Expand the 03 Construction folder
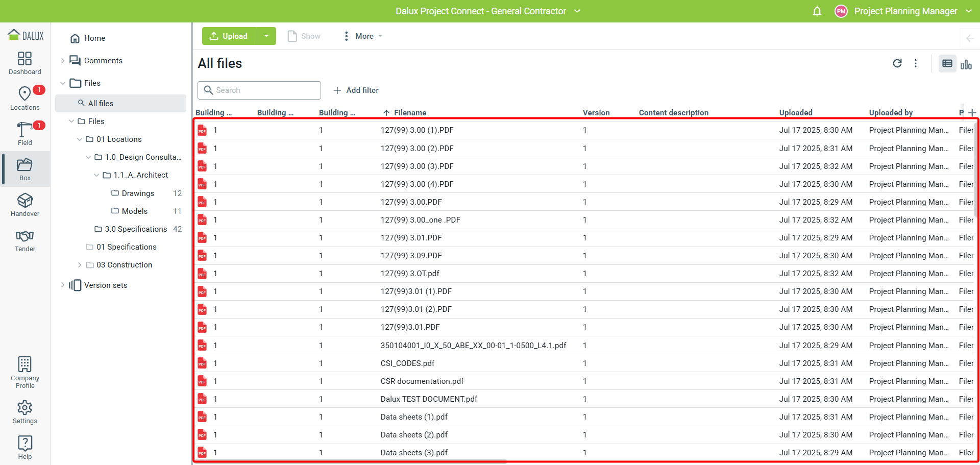The height and width of the screenshot is (465, 980). pyautogui.click(x=80, y=265)
